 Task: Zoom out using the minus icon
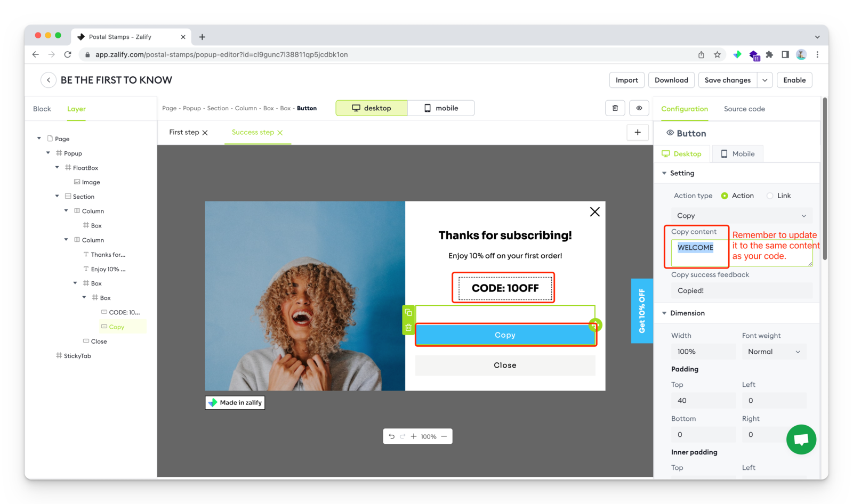(x=444, y=436)
